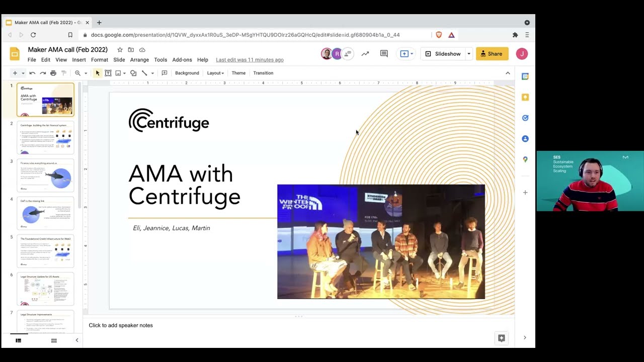Open the File menu
Viewport: 644px width, 362px height.
tap(32, 60)
